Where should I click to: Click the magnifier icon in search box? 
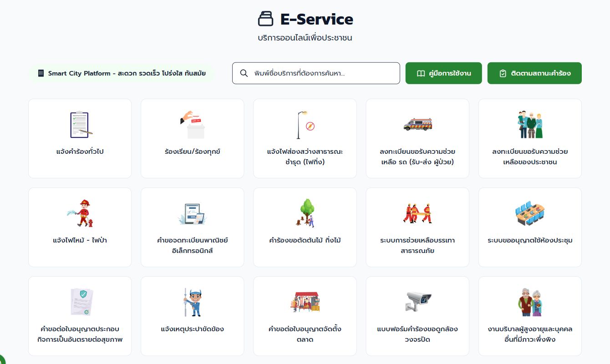tap(244, 73)
